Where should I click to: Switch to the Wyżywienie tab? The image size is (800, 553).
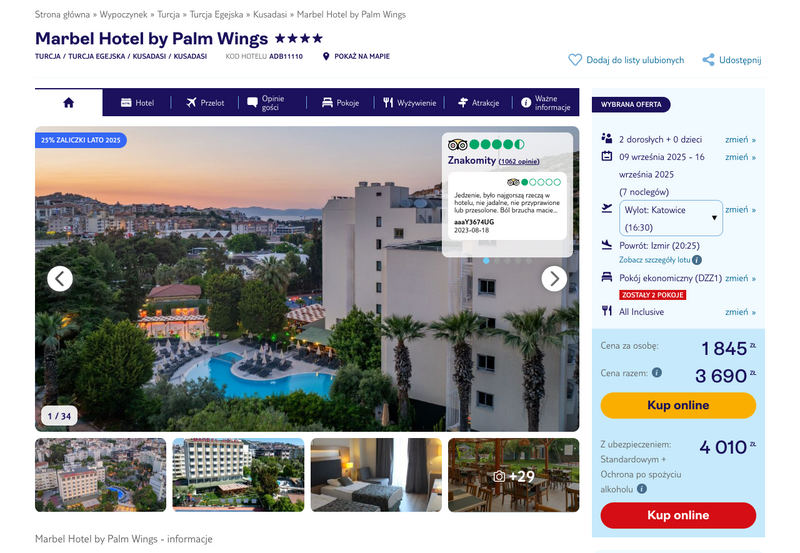coord(410,103)
